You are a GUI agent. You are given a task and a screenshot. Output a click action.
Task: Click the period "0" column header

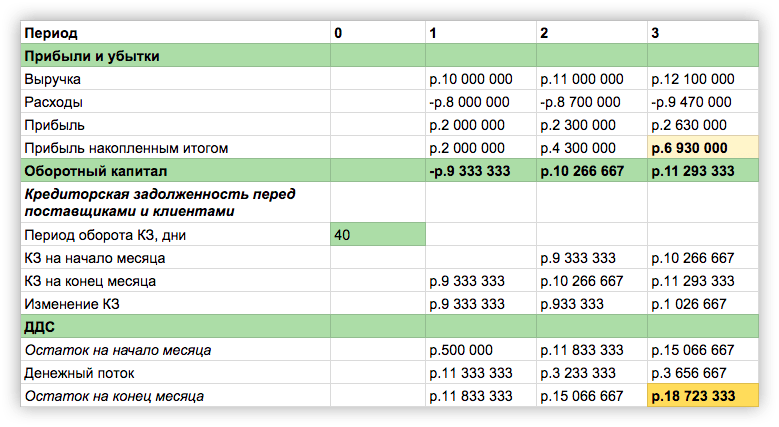click(338, 33)
